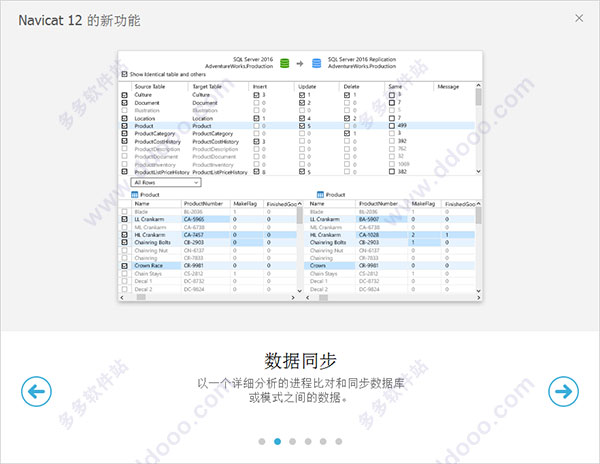
Task: Toggle the HL Crankarm row checkbox
Action: point(124,235)
